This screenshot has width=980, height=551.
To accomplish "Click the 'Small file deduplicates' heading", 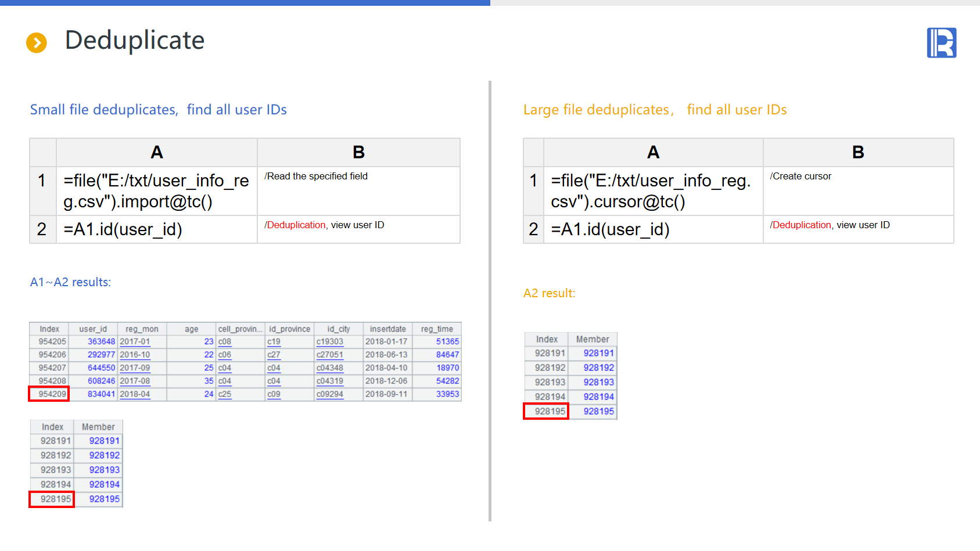I will (x=104, y=110).
